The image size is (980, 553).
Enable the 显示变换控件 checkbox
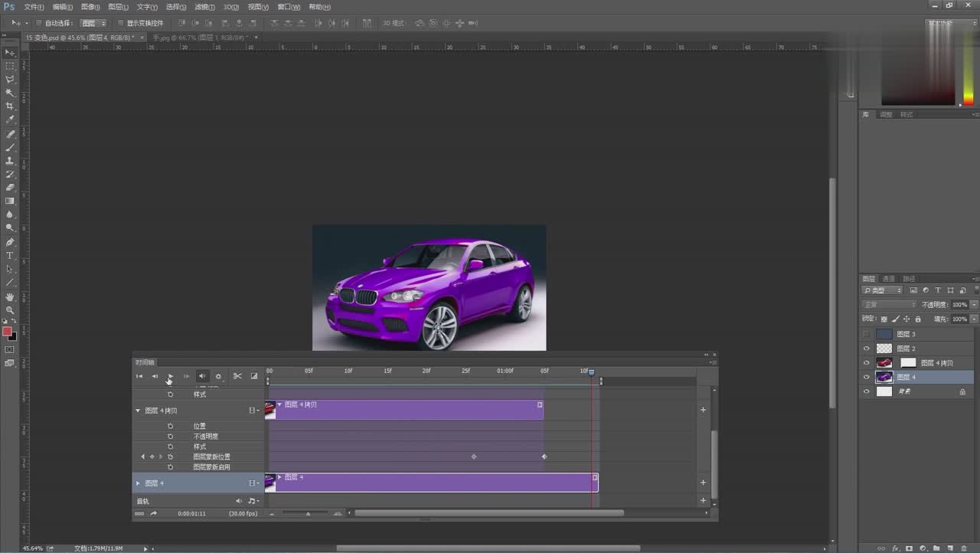coord(120,23)
